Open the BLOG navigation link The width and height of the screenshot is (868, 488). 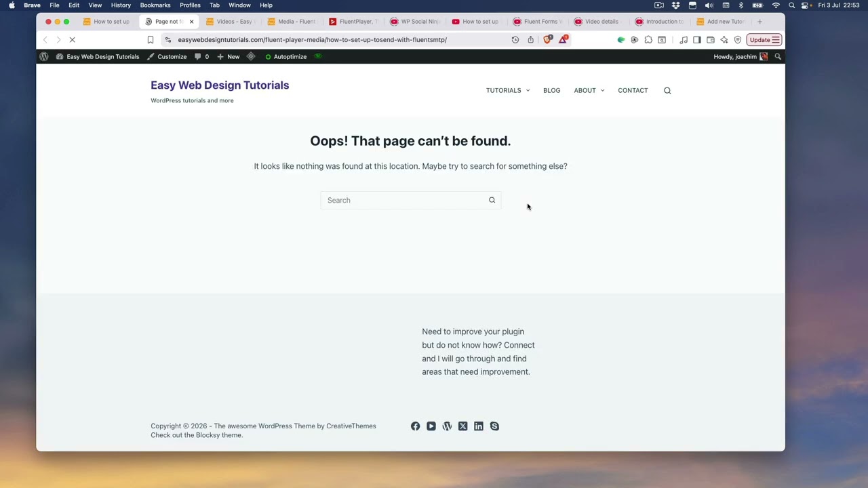[x=551, y=90]
